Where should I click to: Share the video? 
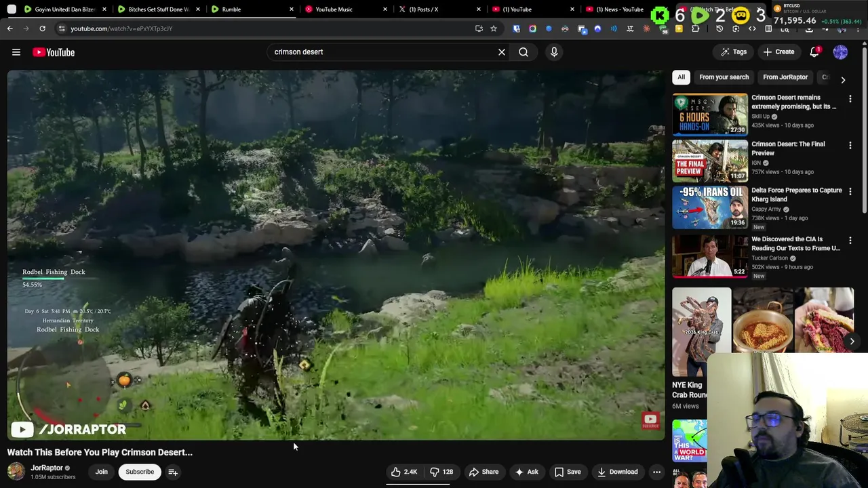[484, 472]
